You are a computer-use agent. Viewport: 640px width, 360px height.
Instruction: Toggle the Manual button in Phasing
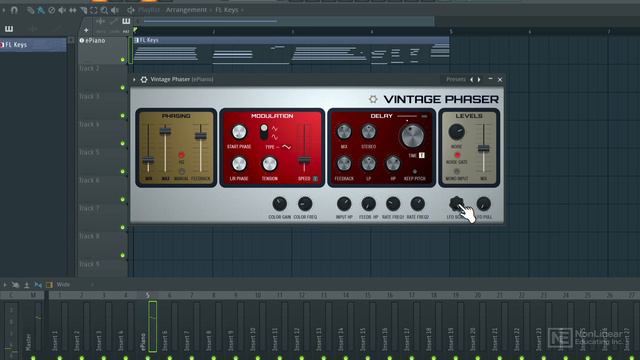[x=182, y=171]
